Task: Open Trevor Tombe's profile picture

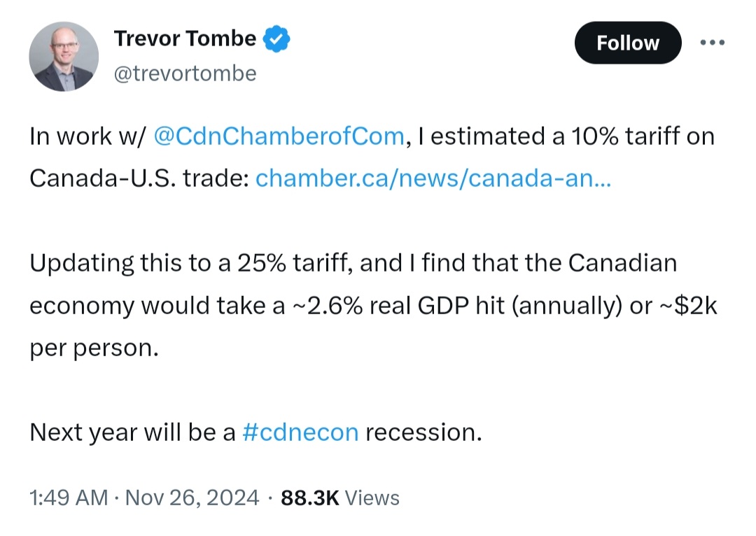Action: pos(64,57)
